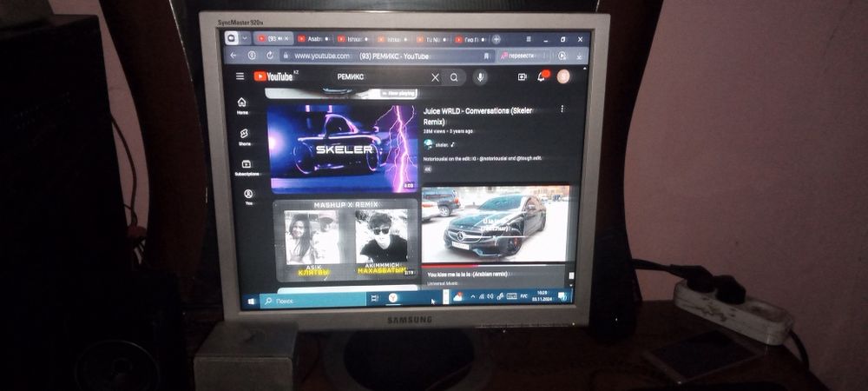Open Yandex Browser from the taskbar
868x391 pixels.
(393, 298)
